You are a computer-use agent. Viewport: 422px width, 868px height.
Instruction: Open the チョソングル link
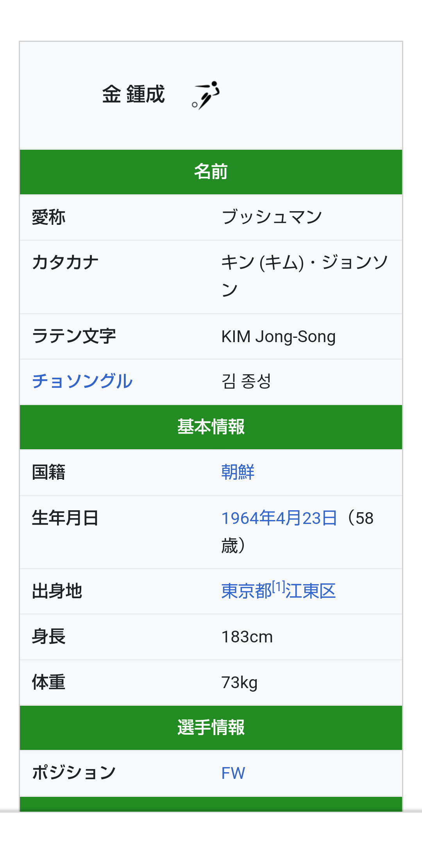click(82, 381)
